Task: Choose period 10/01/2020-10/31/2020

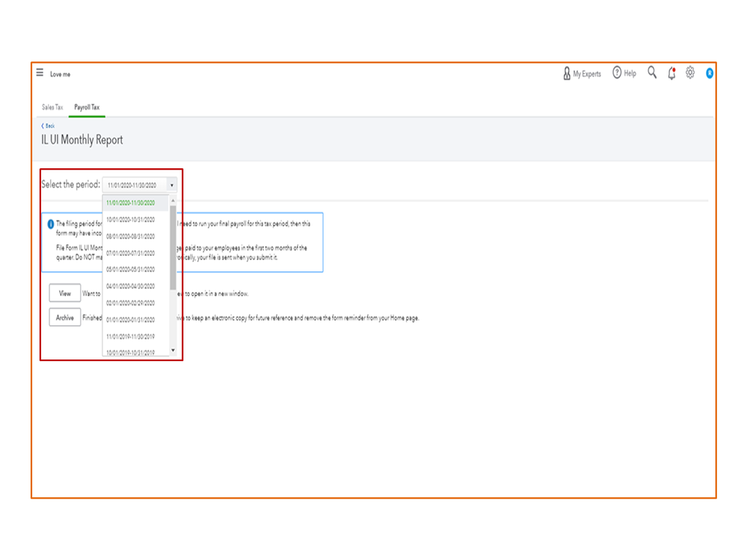Action: pyautogui.click(x=136, y=220)
